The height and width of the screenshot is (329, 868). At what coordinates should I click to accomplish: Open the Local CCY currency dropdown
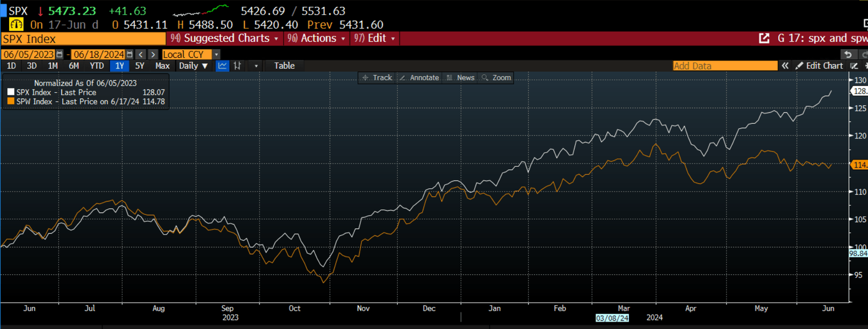191,54
